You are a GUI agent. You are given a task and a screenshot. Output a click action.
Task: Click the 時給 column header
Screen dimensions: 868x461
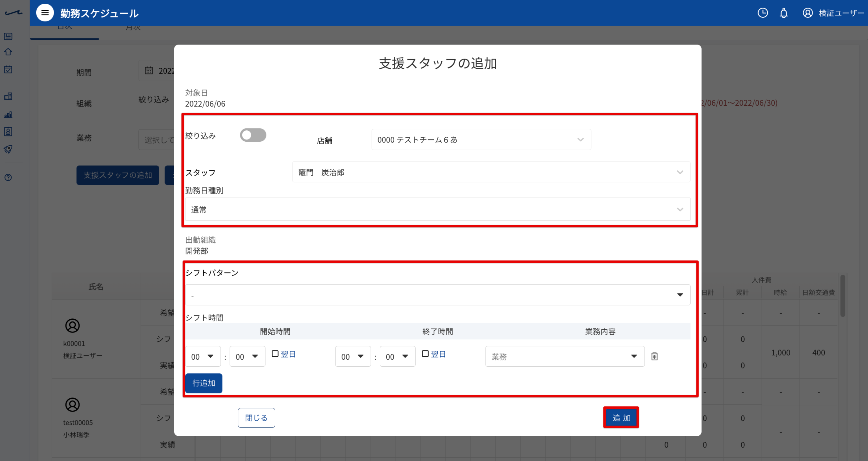tap(780, 292)
